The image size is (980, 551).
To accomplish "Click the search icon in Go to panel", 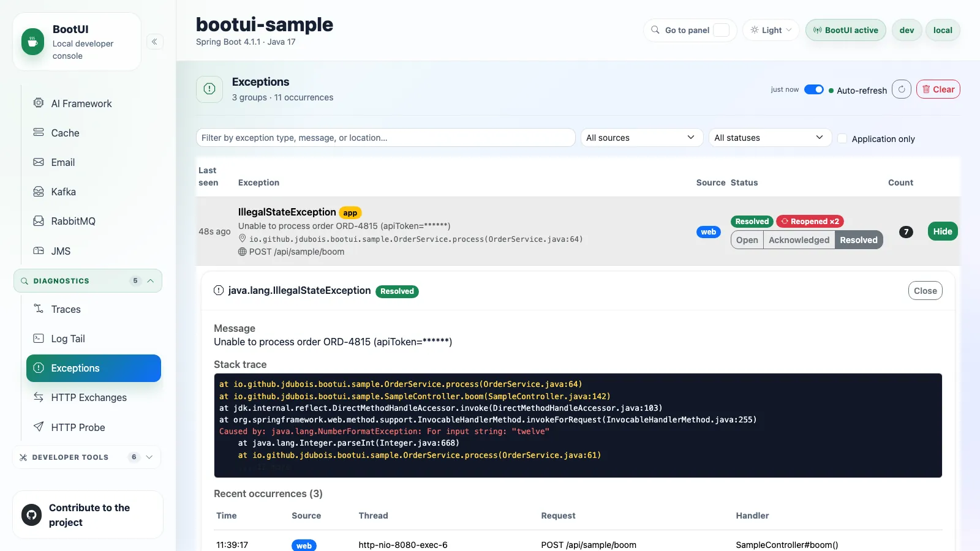I will tap(655, 29).
